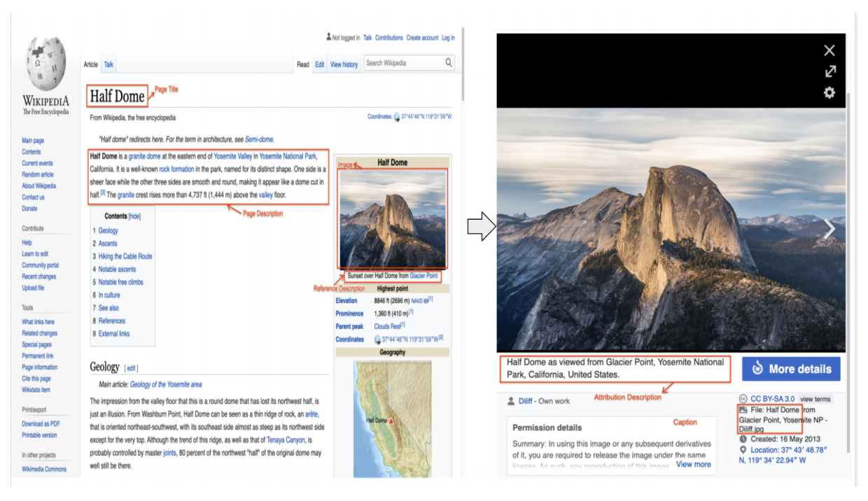Click the Creative Commons license icon
This screenshot has height=501, width=868.
tap(743, 398)
